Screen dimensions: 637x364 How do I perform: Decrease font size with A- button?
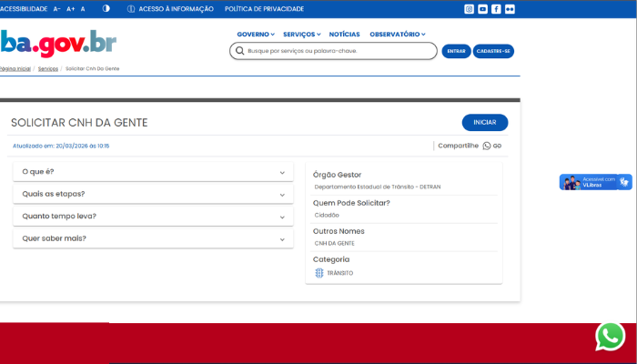click(x=56, y=9)
